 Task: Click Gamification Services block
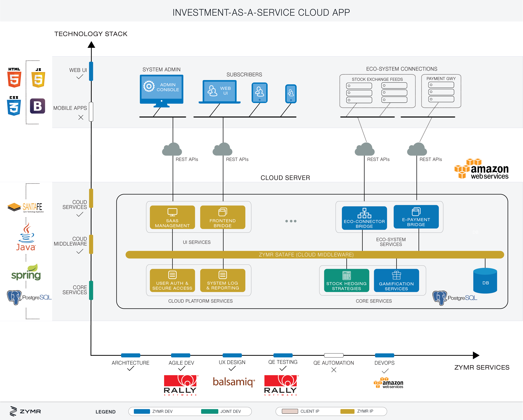click(397, 281)
